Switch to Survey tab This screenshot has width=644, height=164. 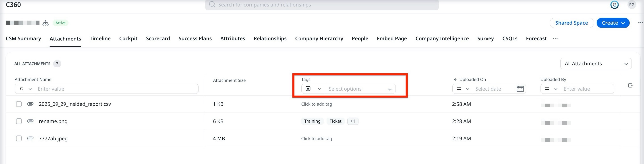485,39
